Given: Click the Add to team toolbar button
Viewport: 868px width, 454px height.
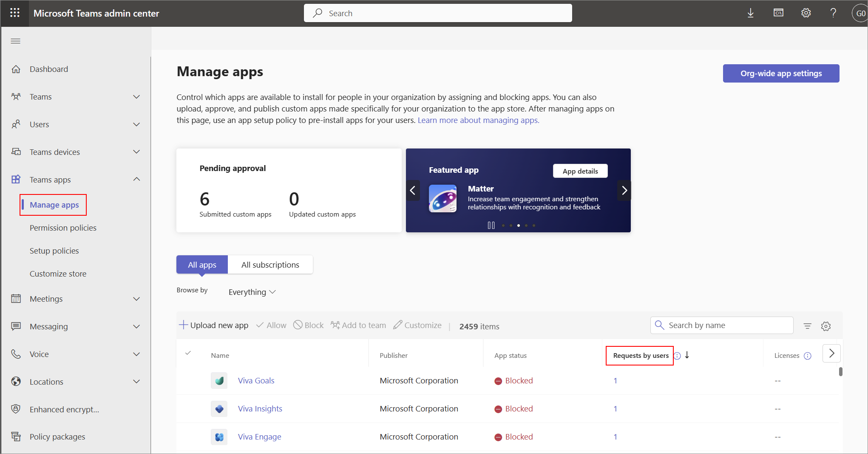Looking at the screenshot, I should click(358, 325).
